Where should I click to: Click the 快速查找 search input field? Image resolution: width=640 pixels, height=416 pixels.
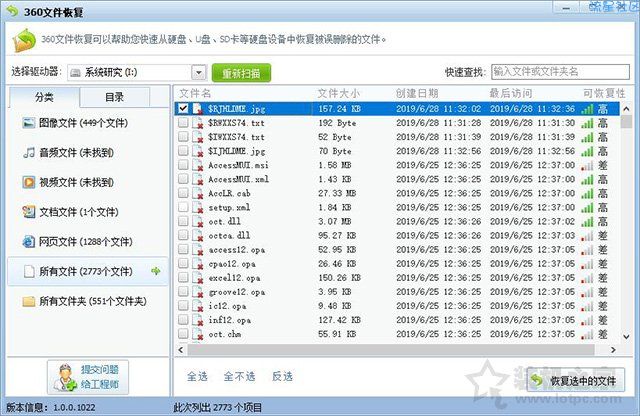click(x=560, y=72)
